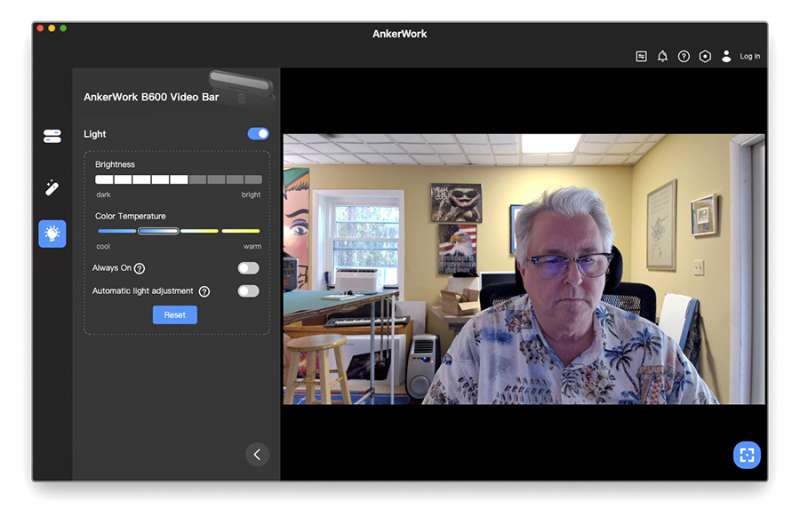Image resolution: width=800 pixels, height=524 pixels.
Task: Select the coolest color temperature segment
Action: click(x=117, y=231)
